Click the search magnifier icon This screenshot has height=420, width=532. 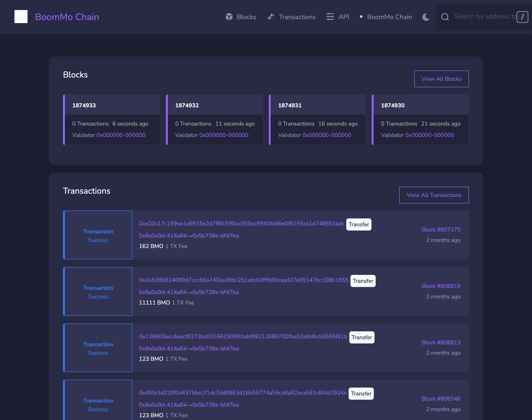pyautogui.click(x=445, y=17)
